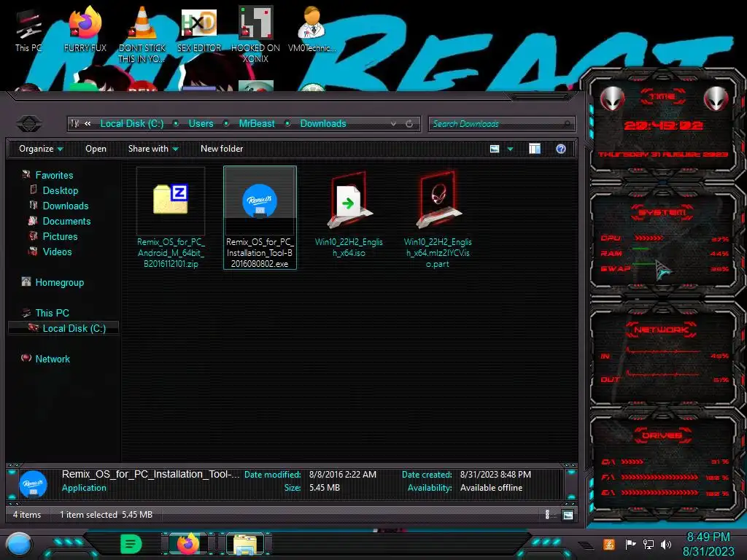Click the Explorer back navigation button
This screenshot has height=560, width=747.
click(29, 124)
